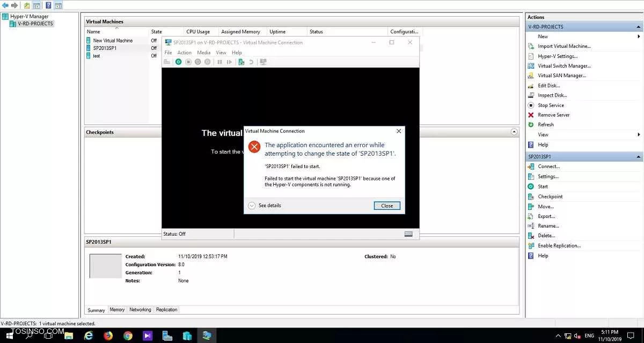Screen dimensions: 644x343
Task: Click Stop Service action
Action: 551,105
